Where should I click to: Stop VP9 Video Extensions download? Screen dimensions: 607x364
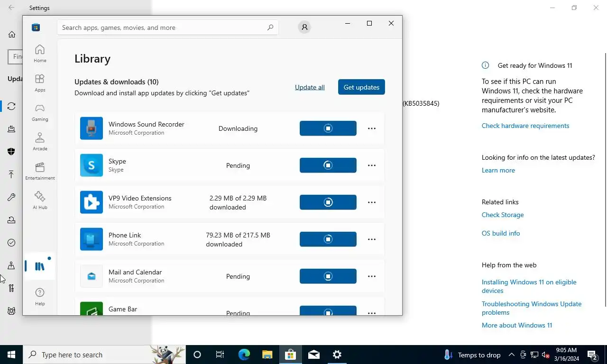(x=328, y=202)
